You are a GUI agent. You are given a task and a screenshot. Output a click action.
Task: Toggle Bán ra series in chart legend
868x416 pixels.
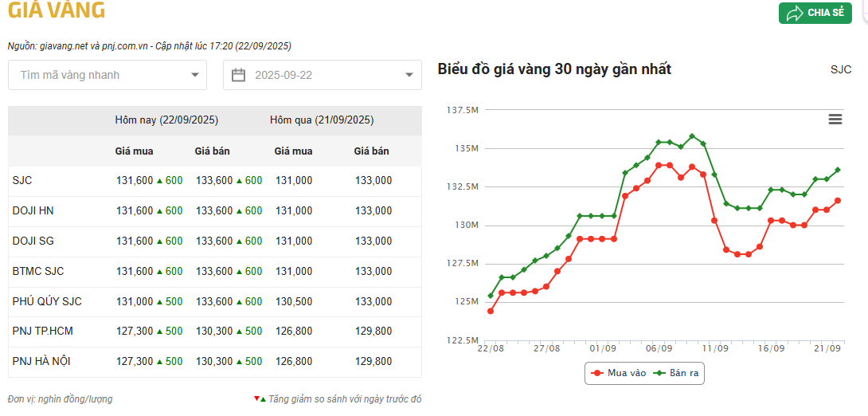(677, 373)
